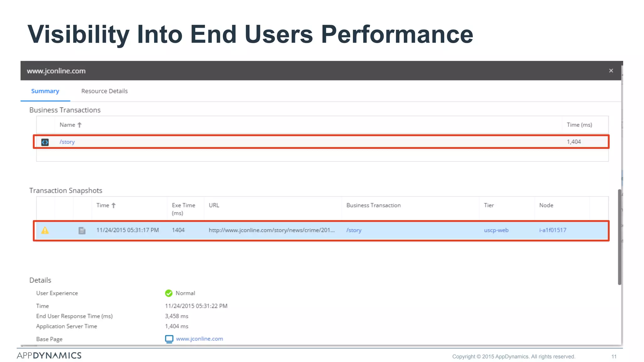This screenshot has height=362, width=644.
Task: Click the Transaction Snapshots Time column header
Action: pyautogui.click(x=103, y=205)
